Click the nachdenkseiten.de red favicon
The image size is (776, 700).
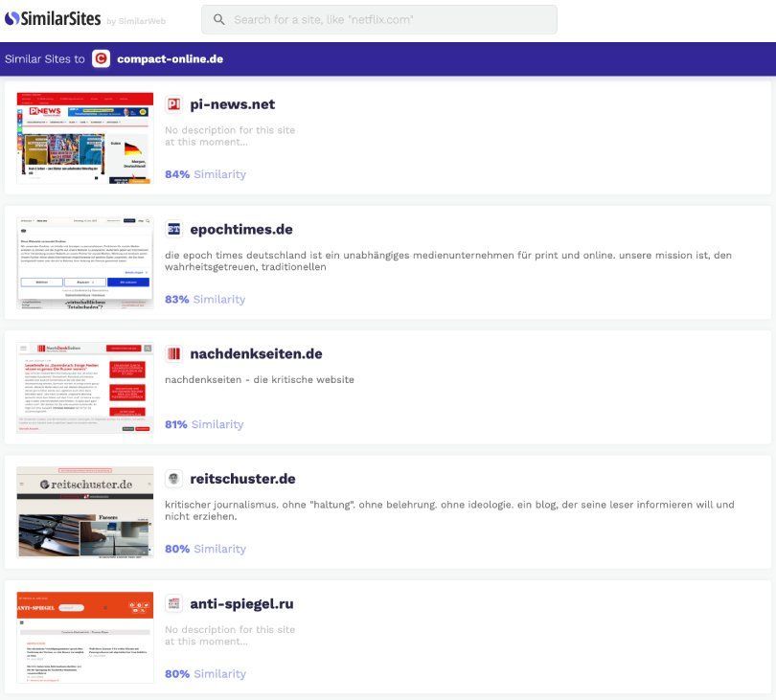pyautogui.click(x=173, y=354)
